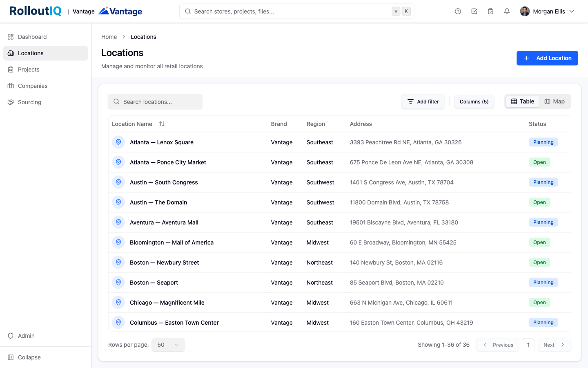Click pin icon for Aventura — Aventura Mall
Image resolution: width=588 pixels, height=368 pixels.
[118, 222]
